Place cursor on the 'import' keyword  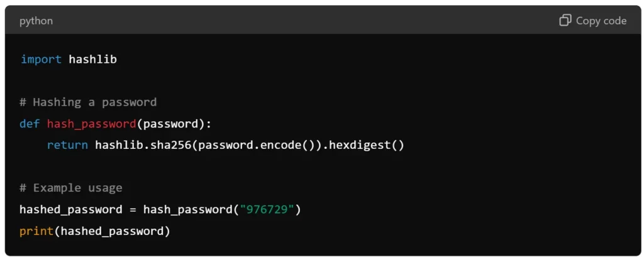[x=41, y=60]
